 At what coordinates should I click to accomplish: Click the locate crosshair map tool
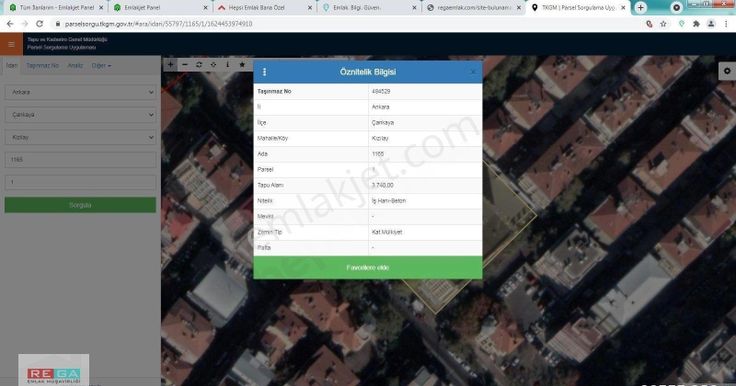coord(213,65)
